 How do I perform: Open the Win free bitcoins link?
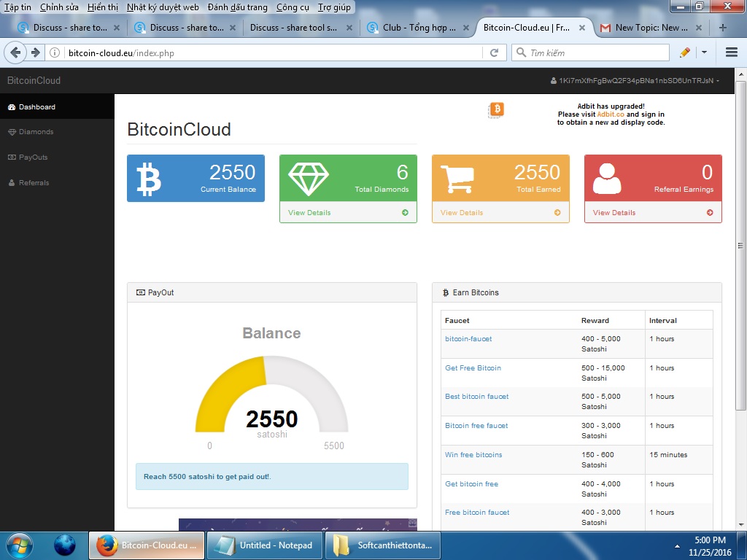473,455
